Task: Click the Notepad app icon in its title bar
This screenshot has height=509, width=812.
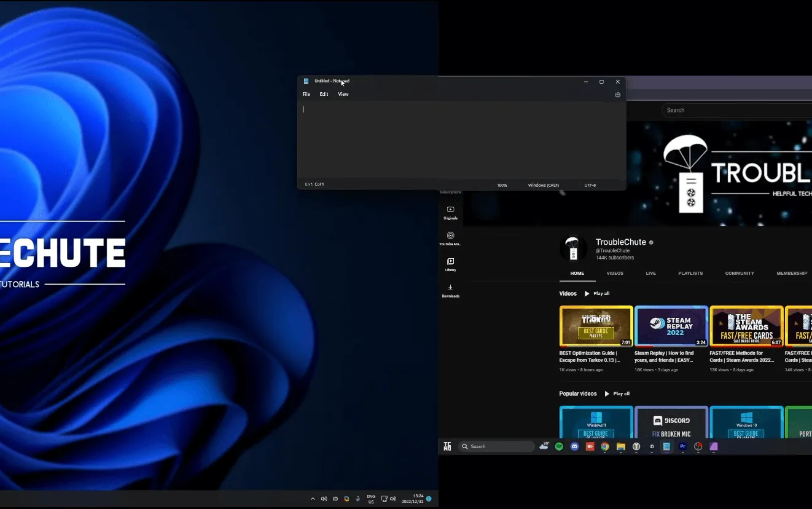Action: [x=306, y=81]
